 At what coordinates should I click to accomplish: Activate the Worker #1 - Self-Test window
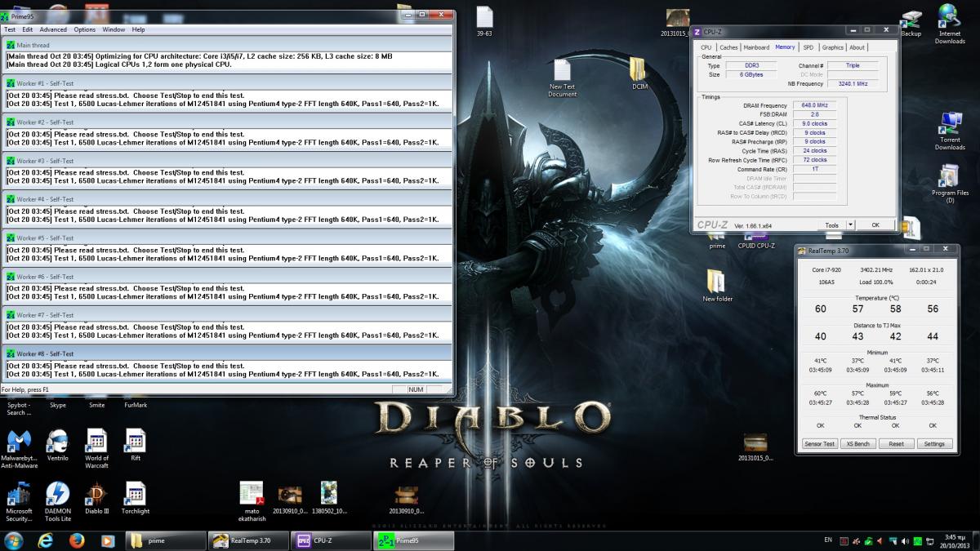pyautogui.click(x=227, y=83)
